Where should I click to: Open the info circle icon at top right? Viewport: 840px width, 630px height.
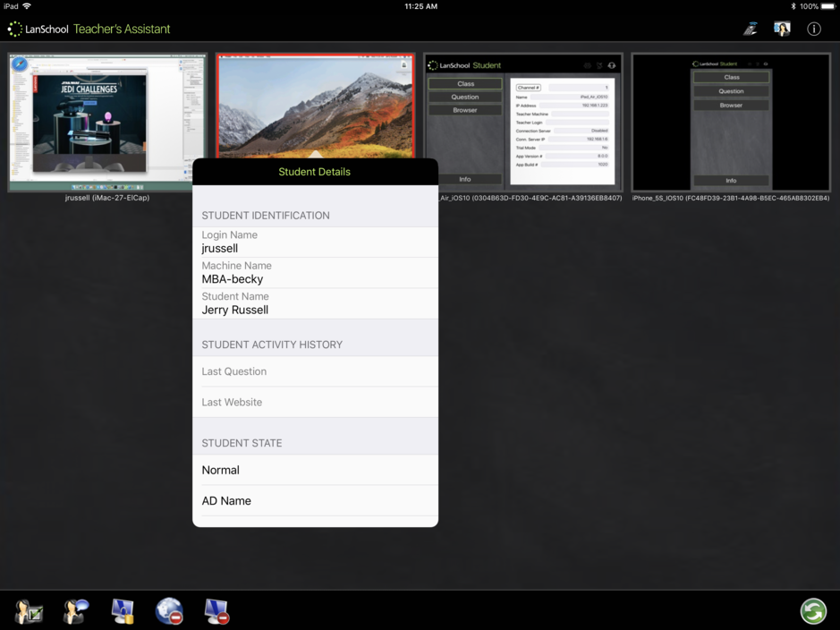pyautogui.click(x=814, y=29)
